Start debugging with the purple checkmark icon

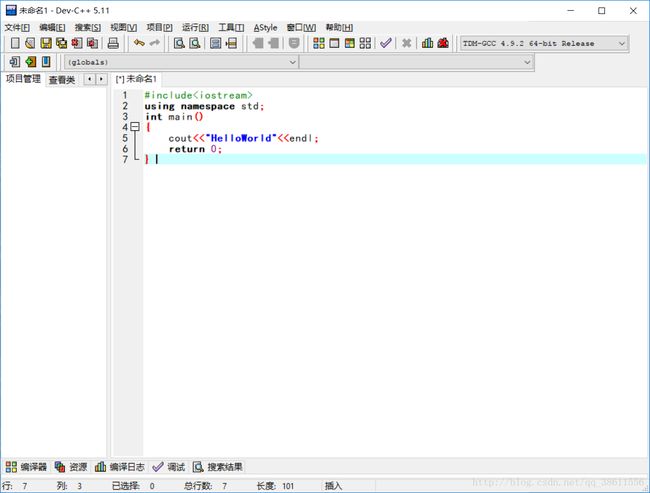(x=386, y=43)
